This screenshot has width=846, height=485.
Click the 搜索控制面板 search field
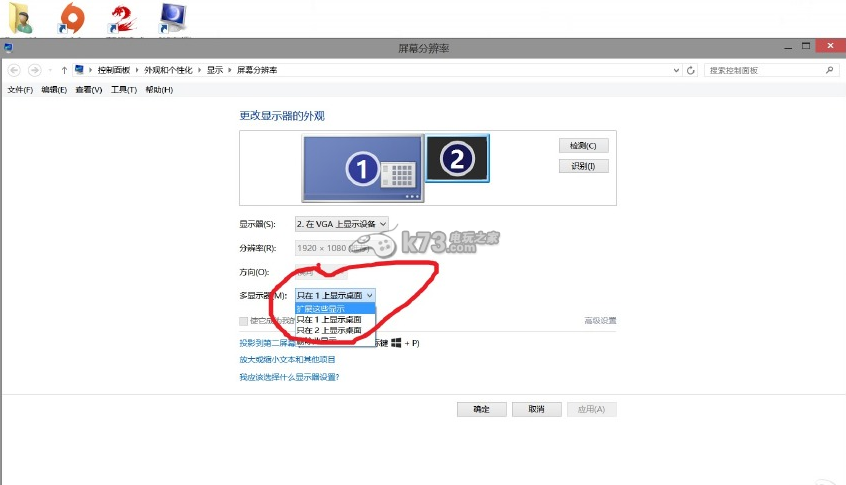pyautogui.click(x=765, y=70)
